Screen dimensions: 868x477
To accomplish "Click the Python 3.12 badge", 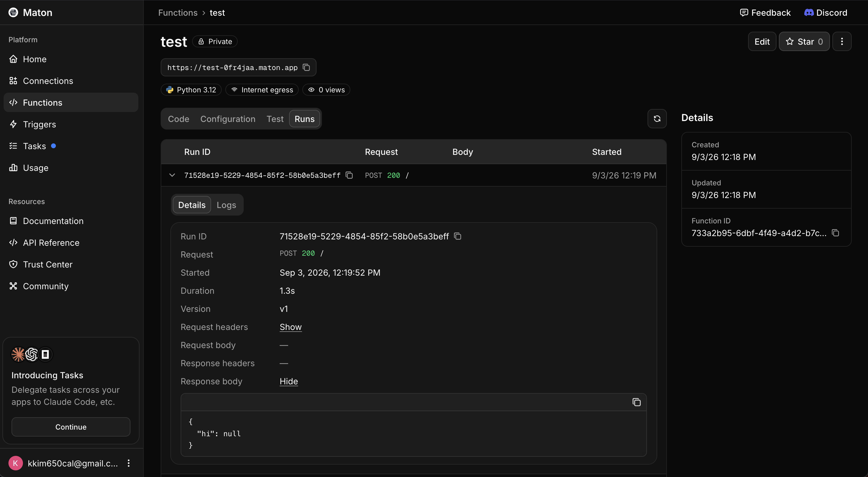I will [x=191, y=90].
